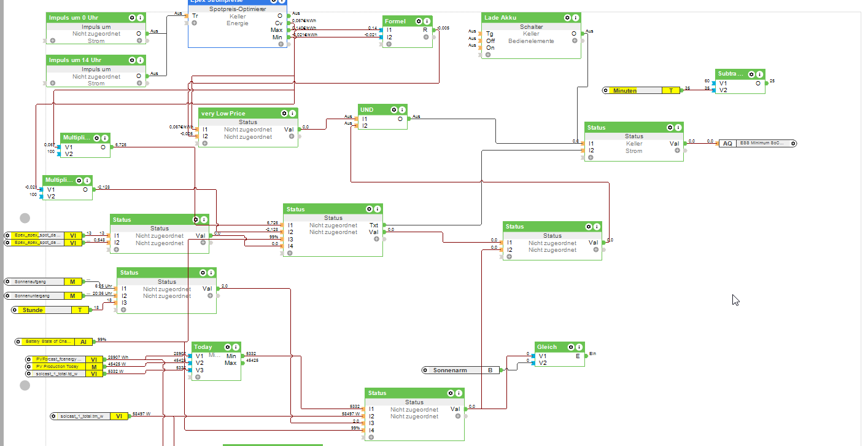Image resolution: width=868 pixels, height=446 pixels.
Task: Select the Minuten T input
Action: click(x=642, y=90)
